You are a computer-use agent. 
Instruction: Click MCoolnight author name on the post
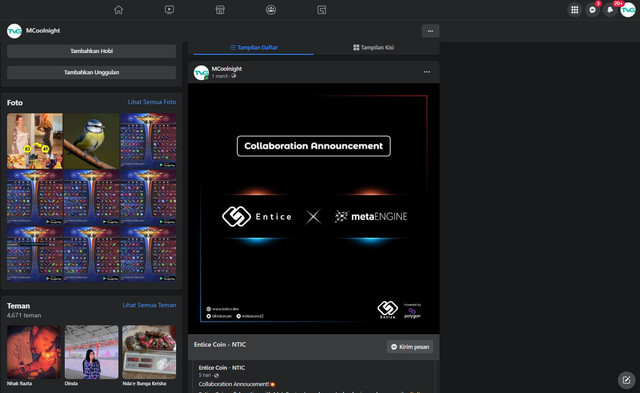pyautogui.click(x=227, y=69)
